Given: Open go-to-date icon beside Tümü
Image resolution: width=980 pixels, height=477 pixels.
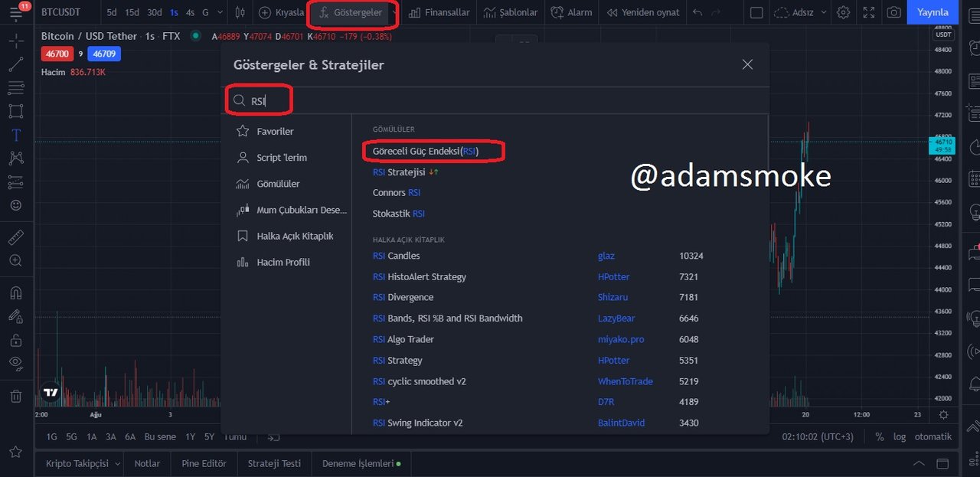Looking at the screenshot, I should coord(272,436).
